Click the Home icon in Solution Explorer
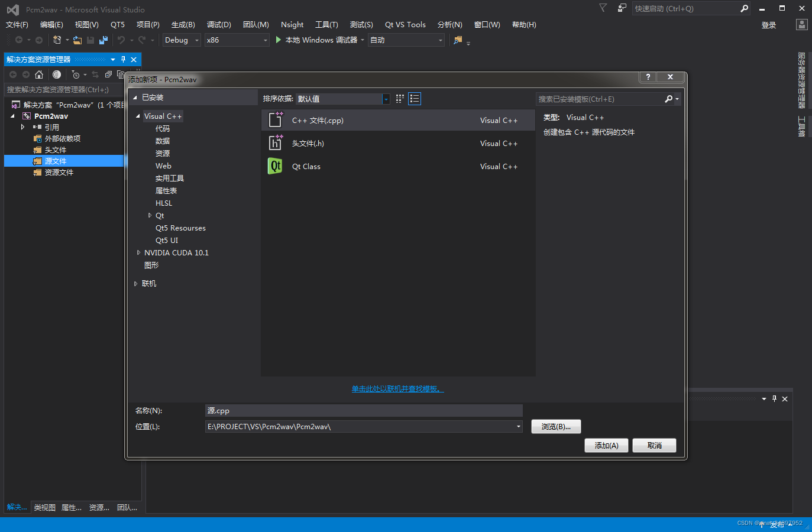This screenshot has width=812, height=532. point(39,74)
